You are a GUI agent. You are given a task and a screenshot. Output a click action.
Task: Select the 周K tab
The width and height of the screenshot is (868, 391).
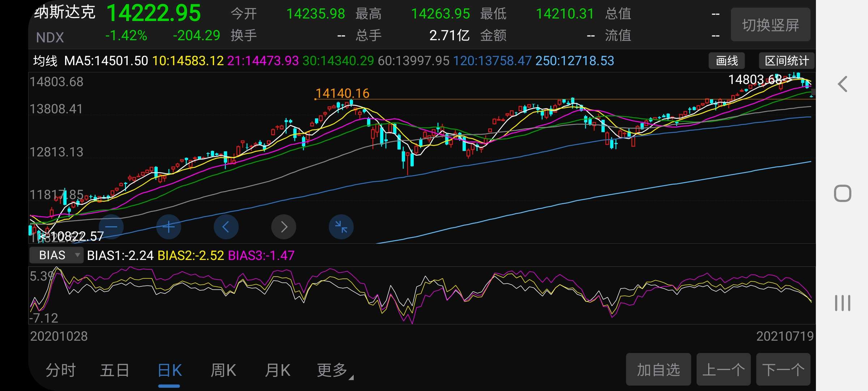click(224, 370)
